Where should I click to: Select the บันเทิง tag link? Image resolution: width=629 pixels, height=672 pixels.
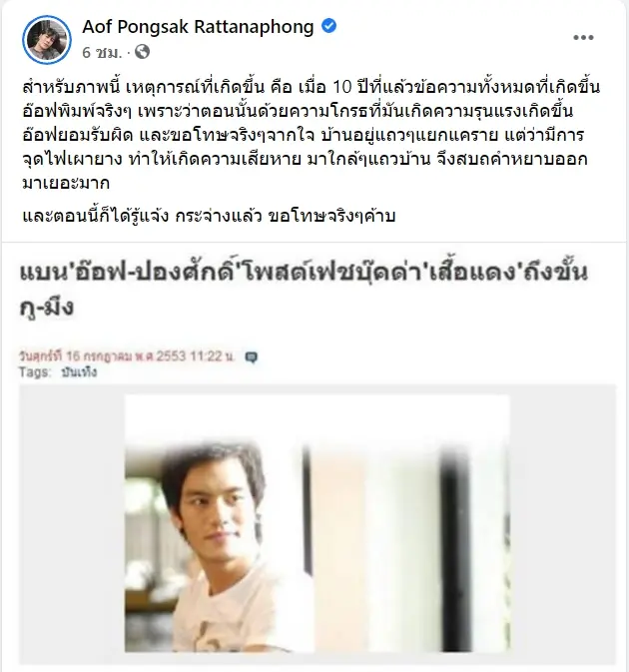point(79,372)
